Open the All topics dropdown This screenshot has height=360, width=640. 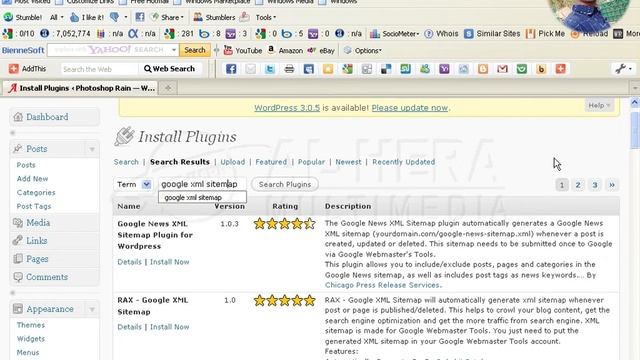[57, 18]
